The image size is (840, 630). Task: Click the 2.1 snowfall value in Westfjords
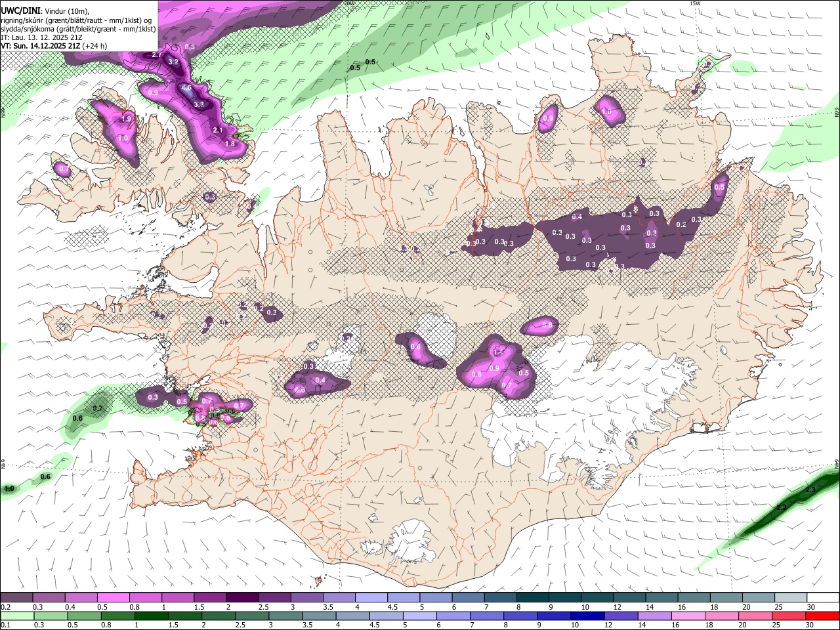[x=219, y=130]
